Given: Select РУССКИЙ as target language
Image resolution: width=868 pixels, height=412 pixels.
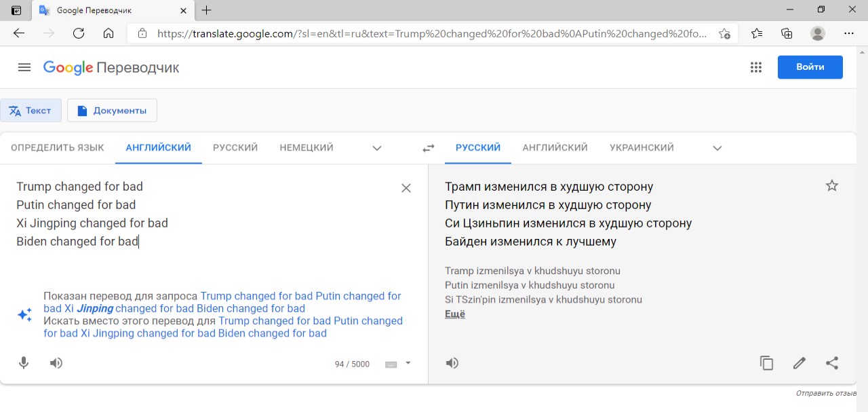Looking at the screenshot, I should [478, 148].
